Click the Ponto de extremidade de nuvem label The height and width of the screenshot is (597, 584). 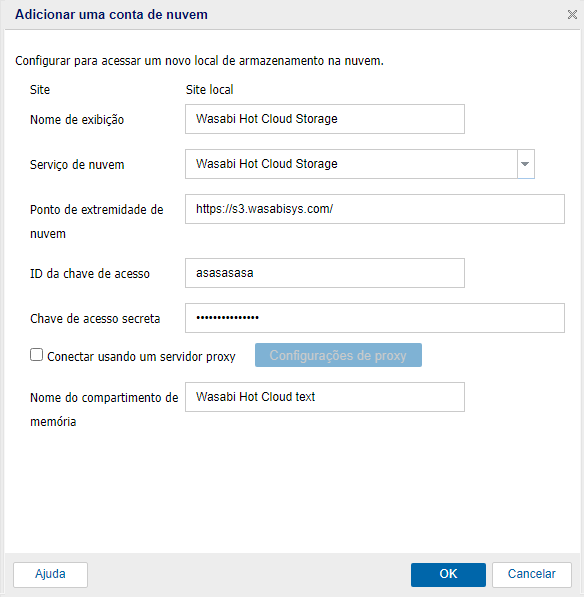tap(97, 222)
